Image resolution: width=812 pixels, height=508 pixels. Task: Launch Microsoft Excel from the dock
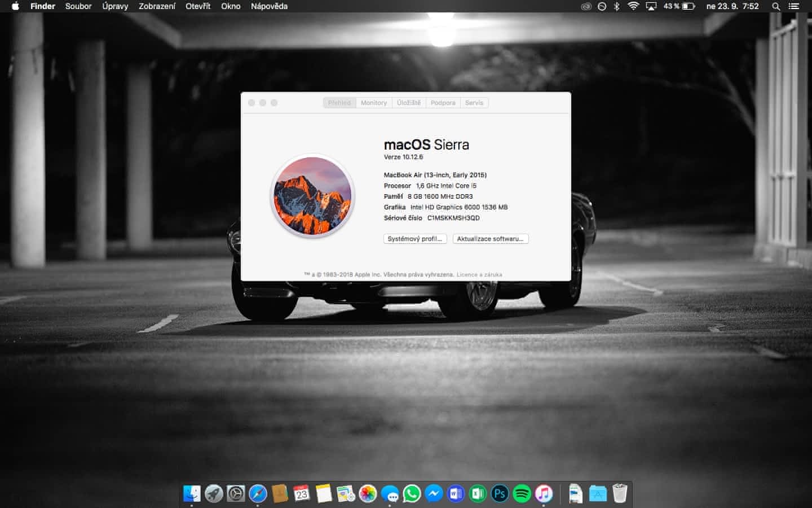pyautogui.click(x=478, y=494)
